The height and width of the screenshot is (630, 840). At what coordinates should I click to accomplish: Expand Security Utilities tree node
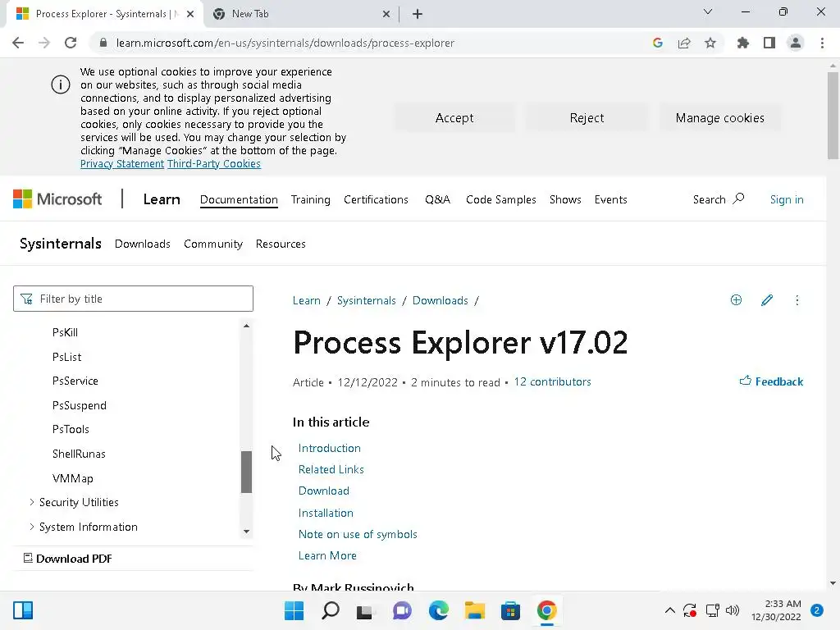[32, 502]
